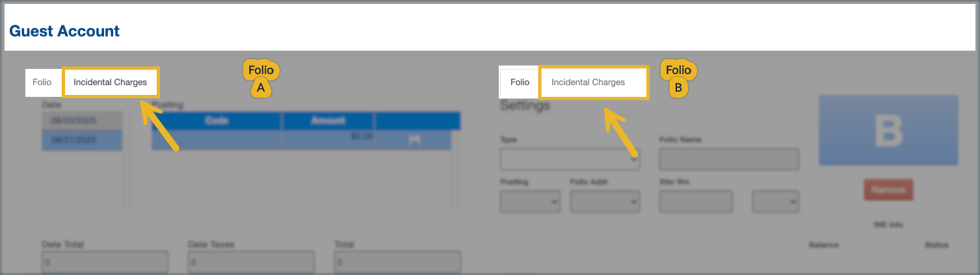
Task: Select the Folio tab in Folio B
Action: tap(520, 83)
